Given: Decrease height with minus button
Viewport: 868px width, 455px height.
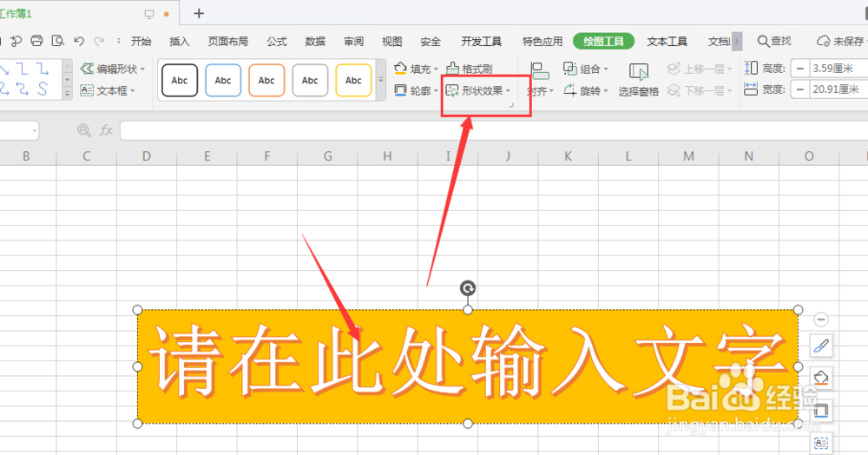Looking at the screenshot, I should click(x=800, y=68).
